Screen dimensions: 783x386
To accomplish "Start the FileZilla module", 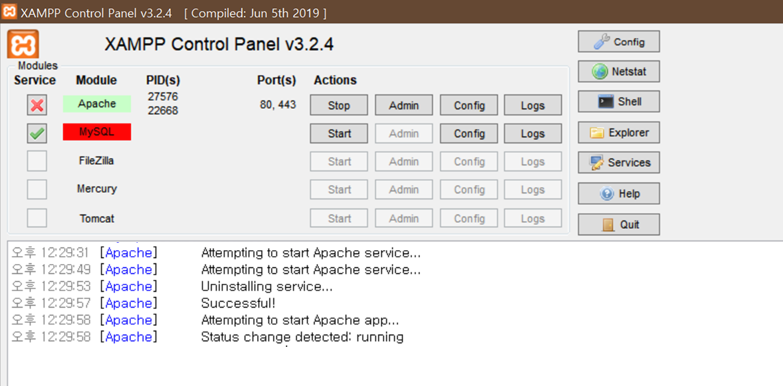I will click(339, 161).
